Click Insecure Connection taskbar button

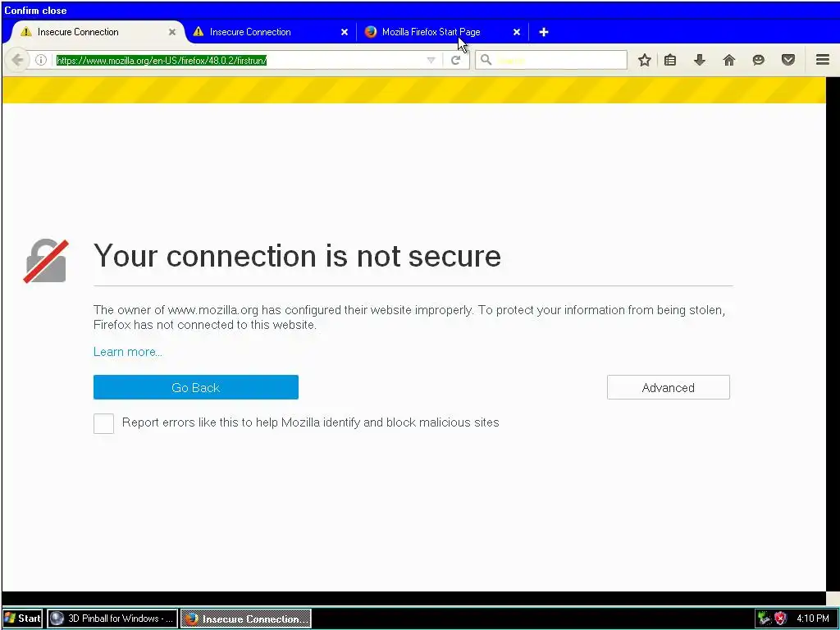245,619
